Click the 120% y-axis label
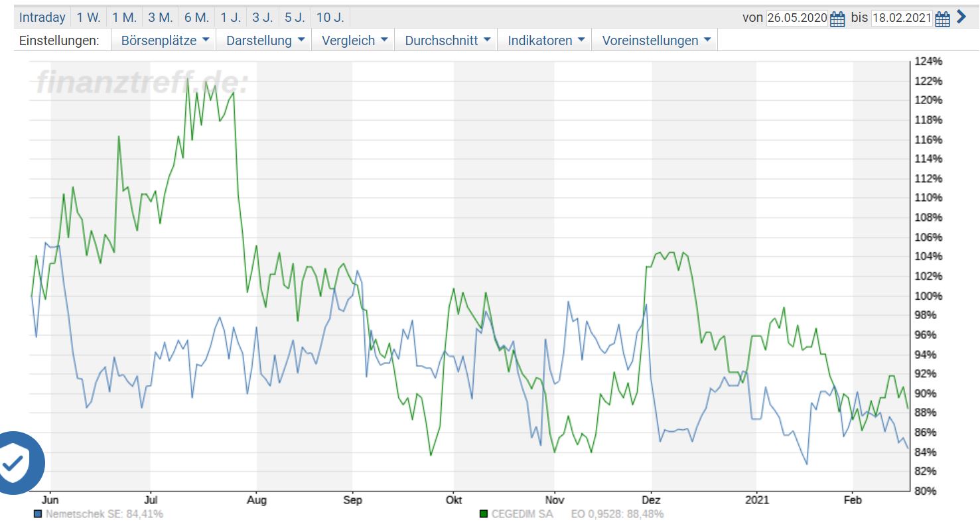Viewport: 980px width, 532px height. [928, 101]
